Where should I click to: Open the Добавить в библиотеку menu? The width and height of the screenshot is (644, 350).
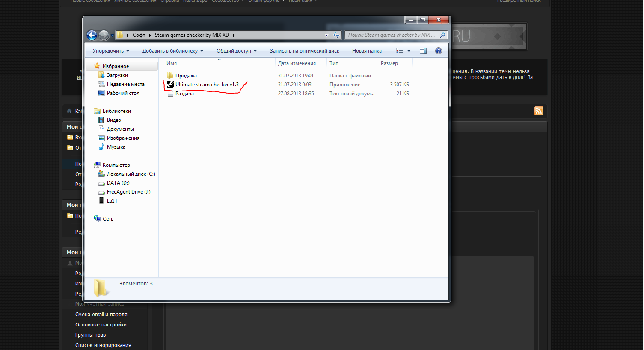(x=173, y=51)
